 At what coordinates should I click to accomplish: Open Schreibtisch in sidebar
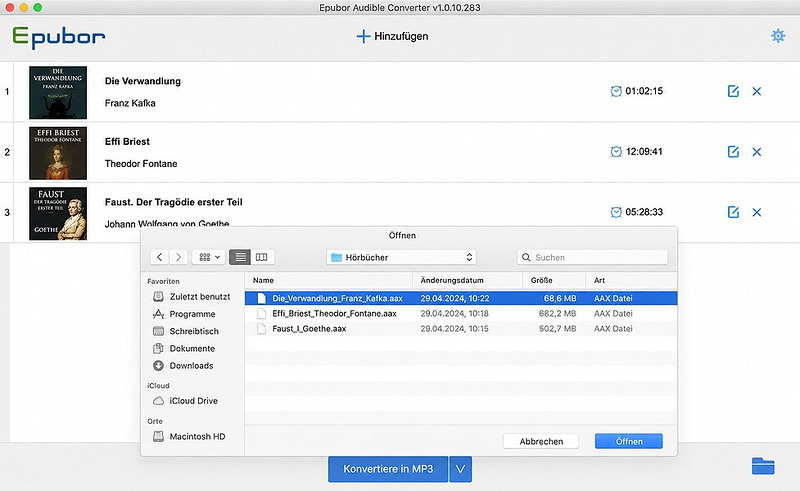tap(186, 331)
